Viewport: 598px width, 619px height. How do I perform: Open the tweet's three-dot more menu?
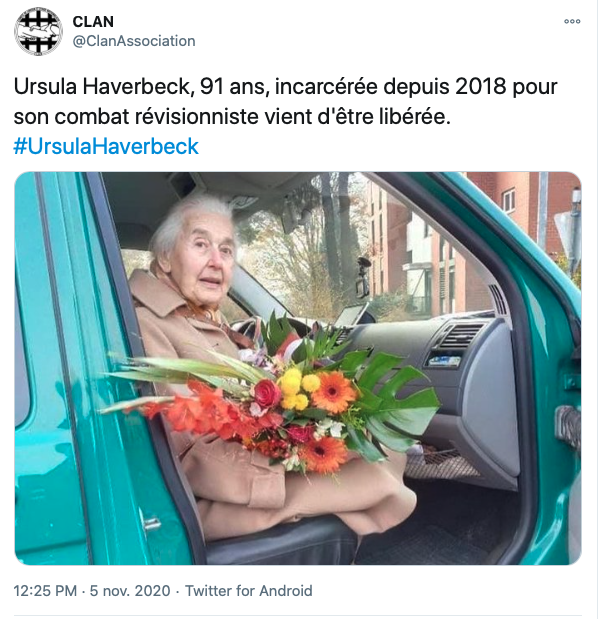pyautogui.click(x=572, y=21)
